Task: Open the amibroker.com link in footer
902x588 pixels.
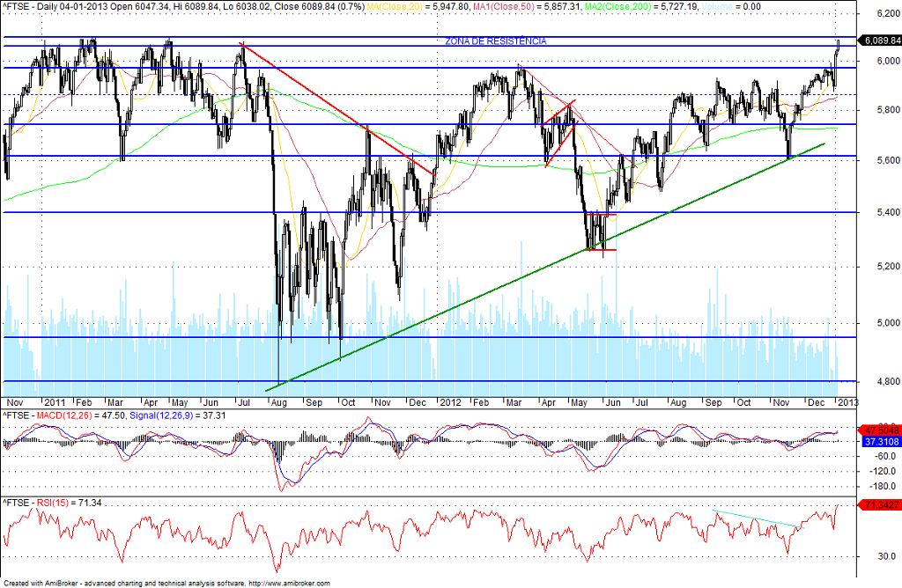Action: point(289,584)
